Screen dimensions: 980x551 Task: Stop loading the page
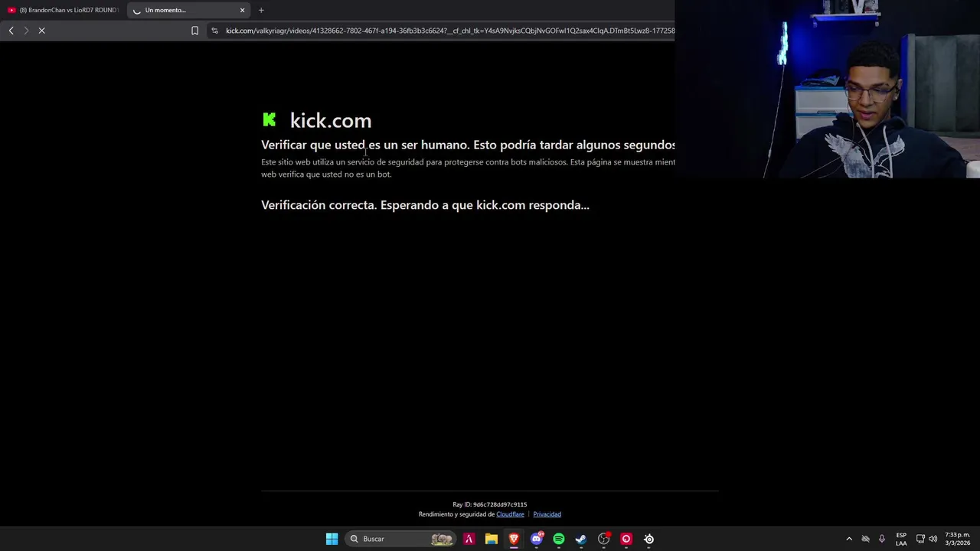[x=41, y=31]
